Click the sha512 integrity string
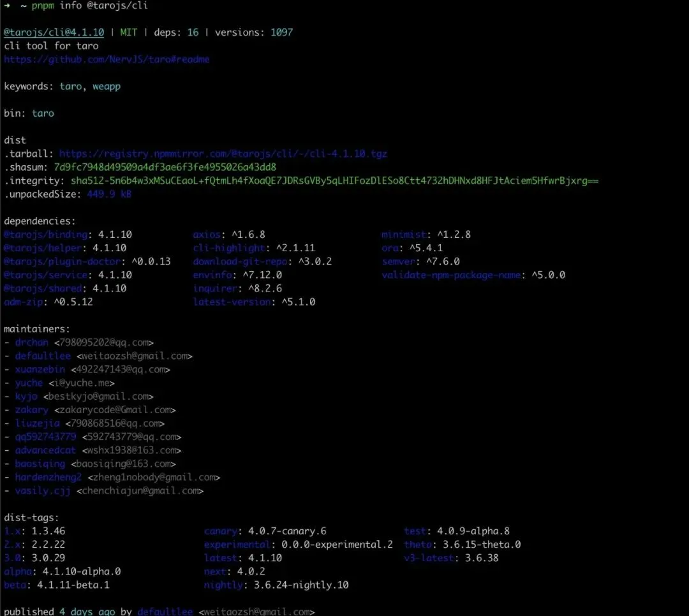Image resolution: width=689 pixels, height=616 pixels. (335, 181)
